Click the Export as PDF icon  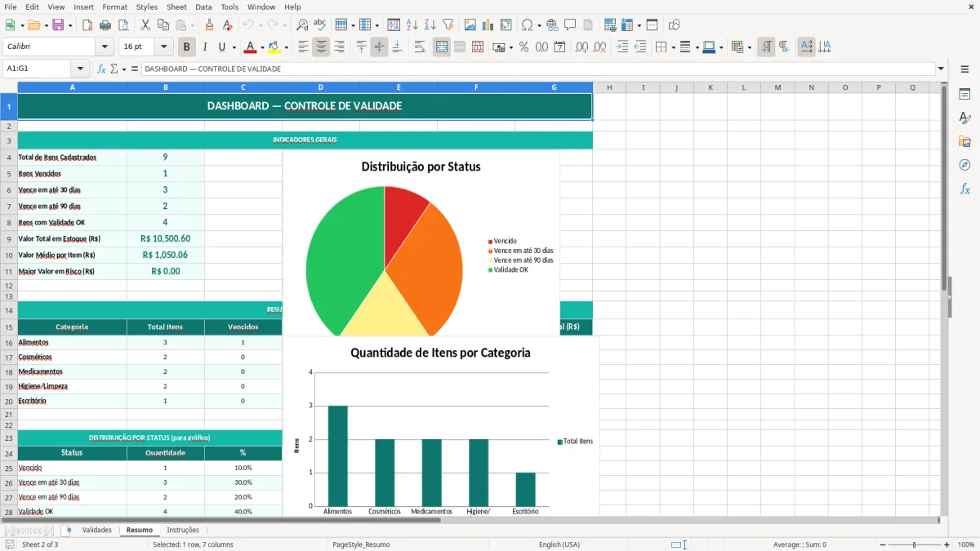coord(87,25)
